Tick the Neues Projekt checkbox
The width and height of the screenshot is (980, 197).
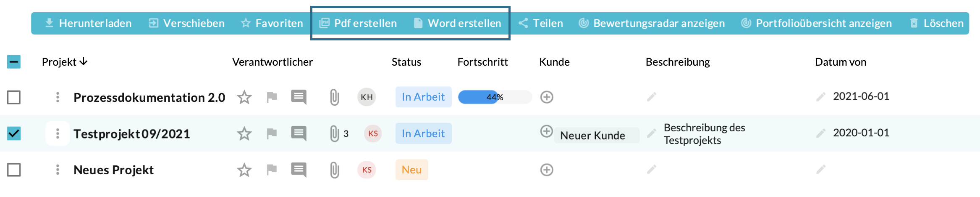pos(14,170)
